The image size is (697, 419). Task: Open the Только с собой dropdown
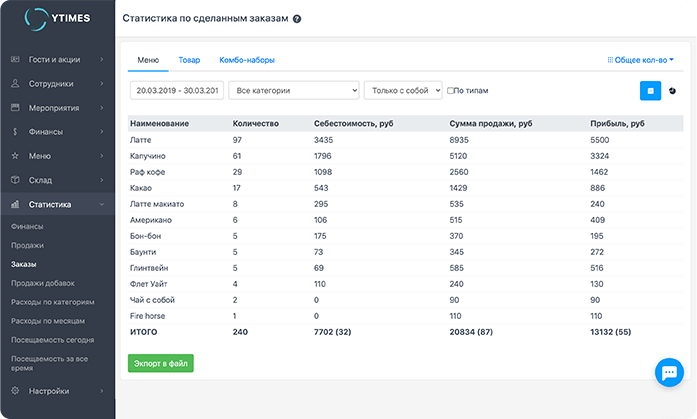(403, 90)
